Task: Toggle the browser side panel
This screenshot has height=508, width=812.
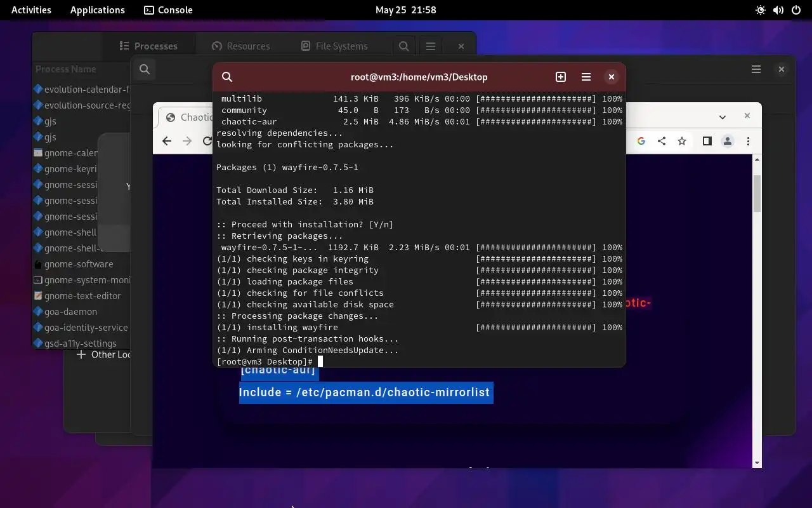Action: (x=707, y=141)
